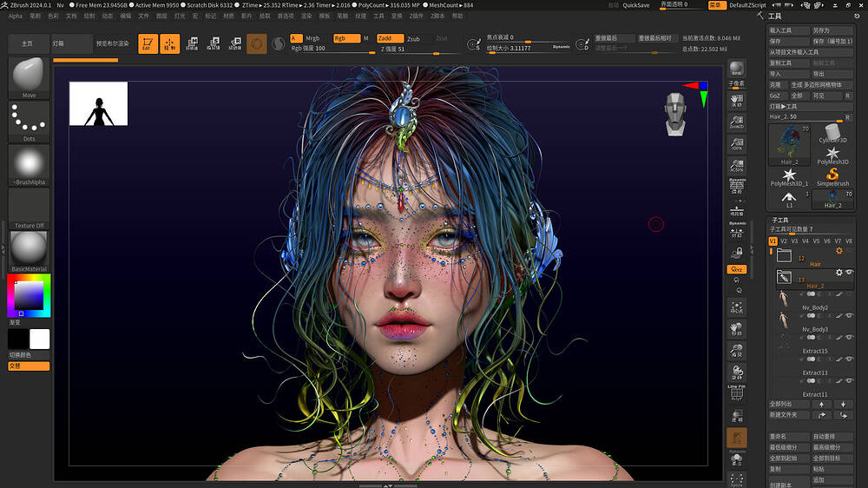Switch to the V2 subtool view tab
The width and height of the screenshot is (868, 488).
point(784,241)
